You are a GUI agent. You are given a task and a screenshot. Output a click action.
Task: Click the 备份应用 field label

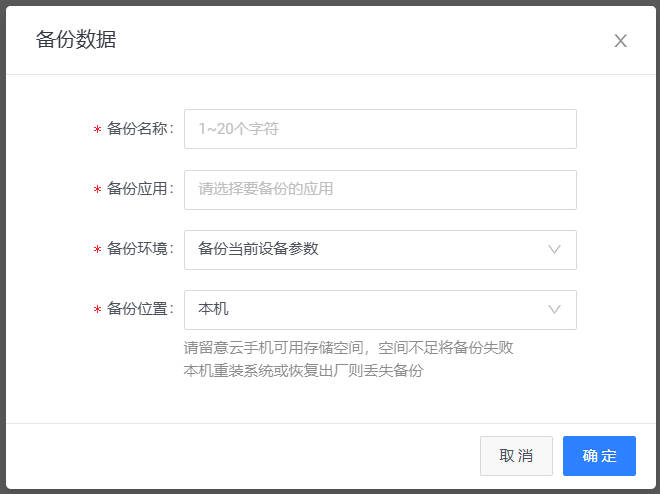click(x=140, y=189)
